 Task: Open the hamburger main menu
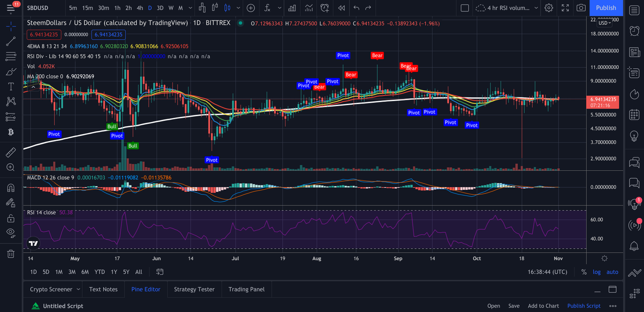coord(11,8)
